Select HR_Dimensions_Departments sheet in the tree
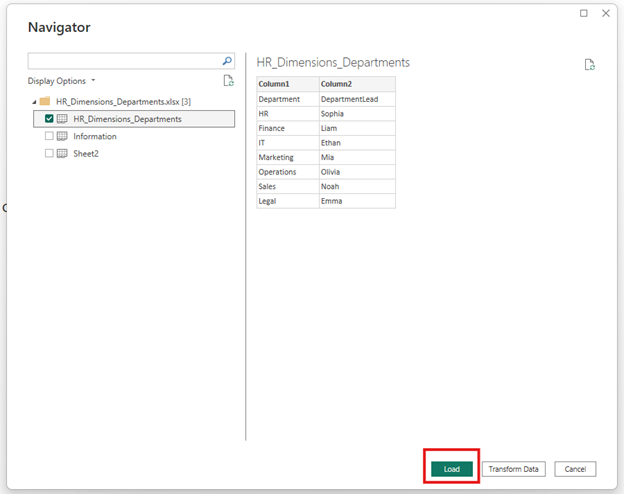This screenshot has height=494, width=624. (x=134, y=119)
